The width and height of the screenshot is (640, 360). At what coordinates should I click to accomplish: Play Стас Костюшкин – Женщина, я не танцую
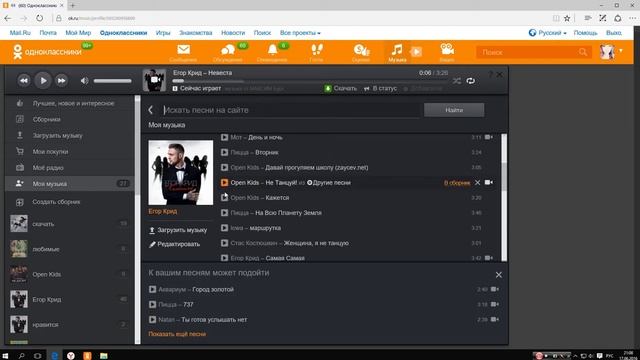(x=224, y=243)
